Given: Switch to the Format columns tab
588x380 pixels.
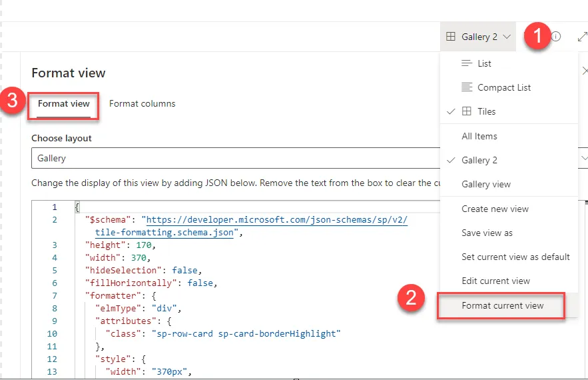Looking at the screenshot, I should [x=142, y=103].
